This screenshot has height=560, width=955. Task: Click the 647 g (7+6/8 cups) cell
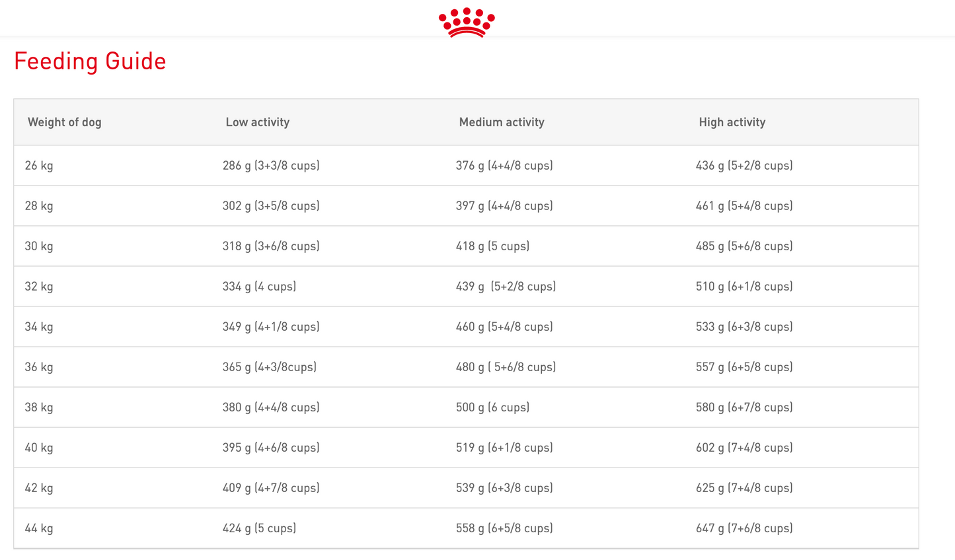click(744, 528)
